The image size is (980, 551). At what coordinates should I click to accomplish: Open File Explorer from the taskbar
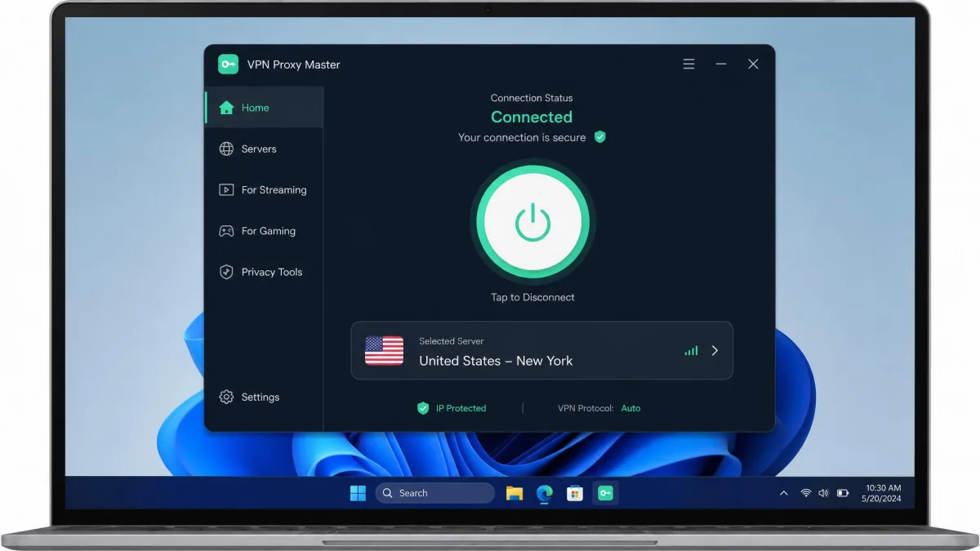pyautogui.click(x=514, y=493)
